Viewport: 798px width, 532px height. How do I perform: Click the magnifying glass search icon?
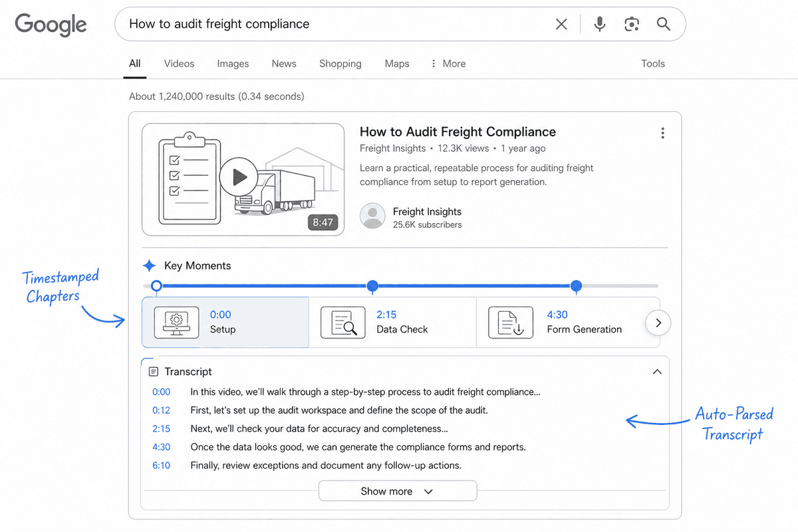(664, 25)
